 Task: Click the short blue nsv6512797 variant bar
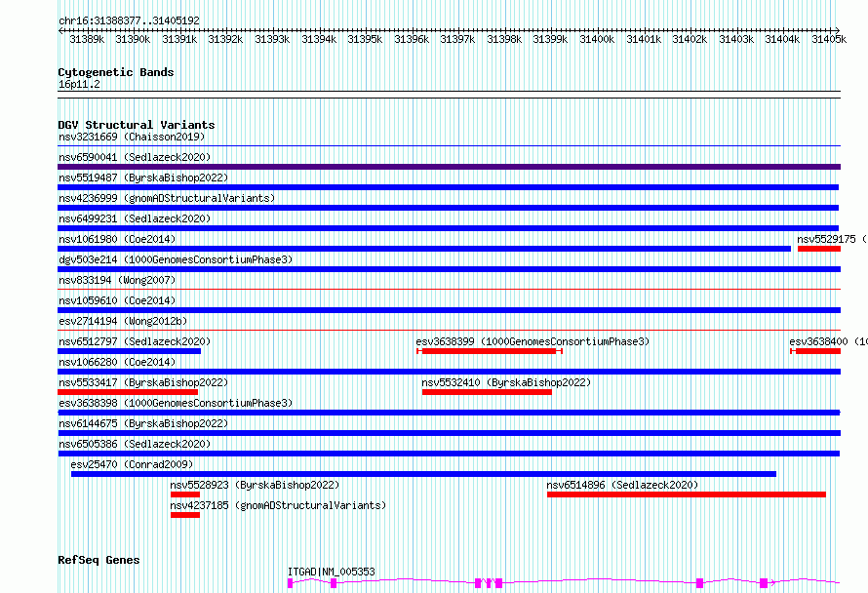129,351
